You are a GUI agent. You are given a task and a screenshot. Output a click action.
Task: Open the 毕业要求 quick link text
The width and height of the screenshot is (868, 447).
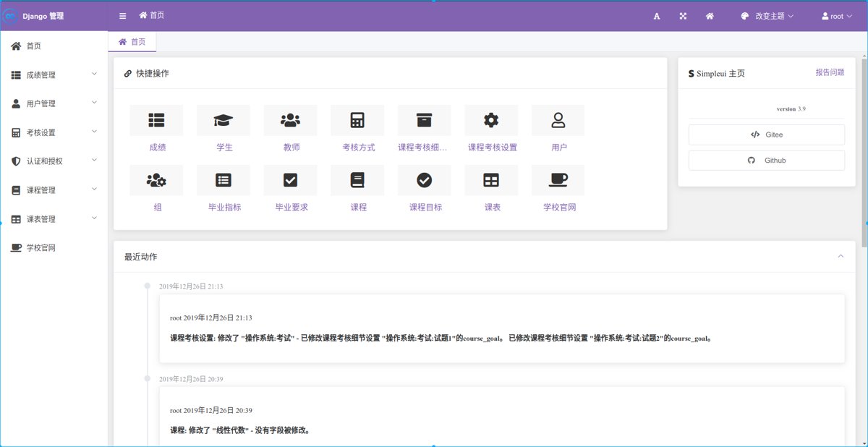pyautogui.click(x=292, y=207)
